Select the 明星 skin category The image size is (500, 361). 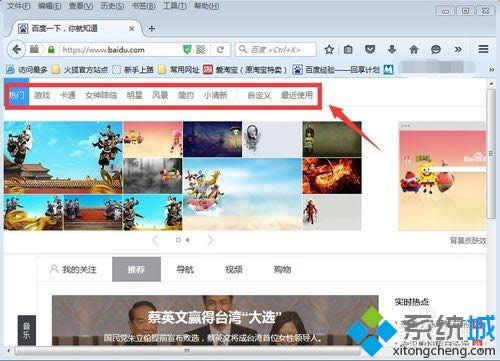click(135, 95)
